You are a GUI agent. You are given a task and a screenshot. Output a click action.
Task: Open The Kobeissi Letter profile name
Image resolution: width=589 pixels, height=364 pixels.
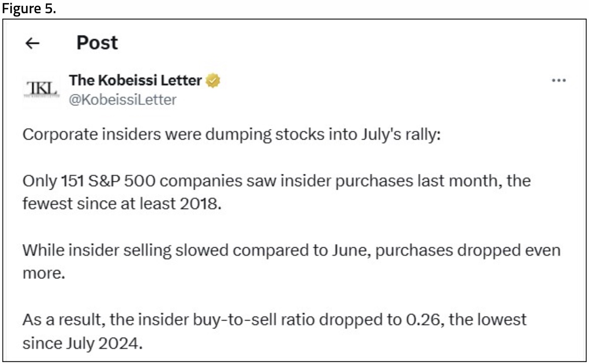point(135,80)
